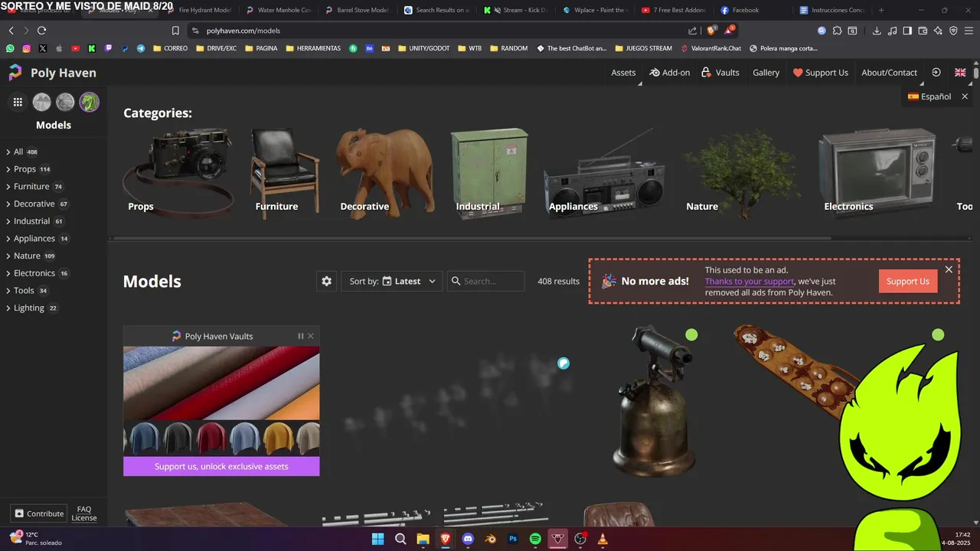Switch to the Facebook browser tab
This screenshot has width=980, height=551.
[745, 10]
